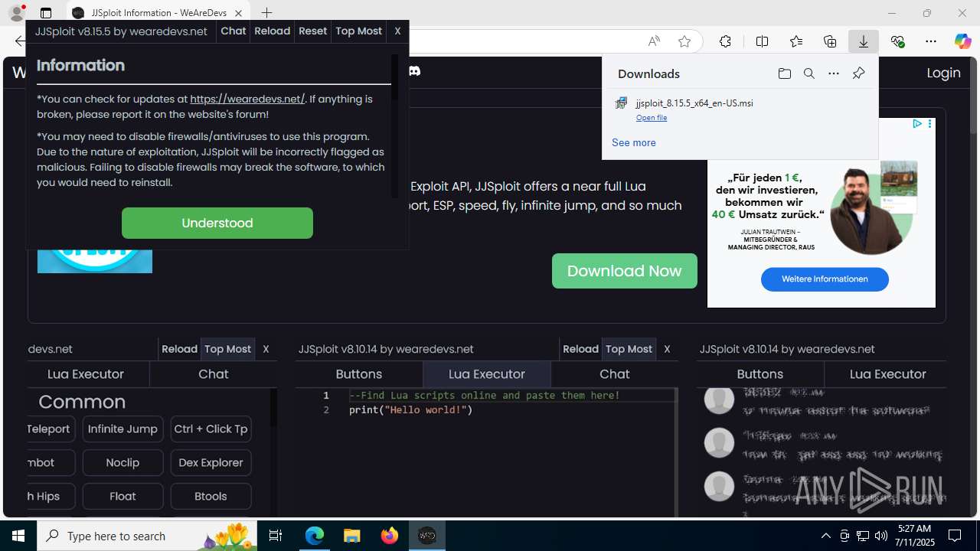This screenshot has height=551, width=980.
Task: Open Edge Settings and more menu
Action: pos(931,41)
